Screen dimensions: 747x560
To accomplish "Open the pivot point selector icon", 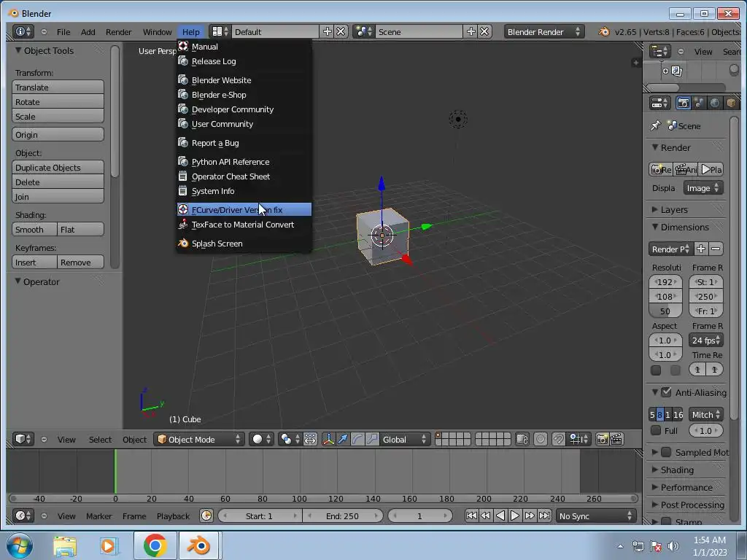I will [290, 439].
